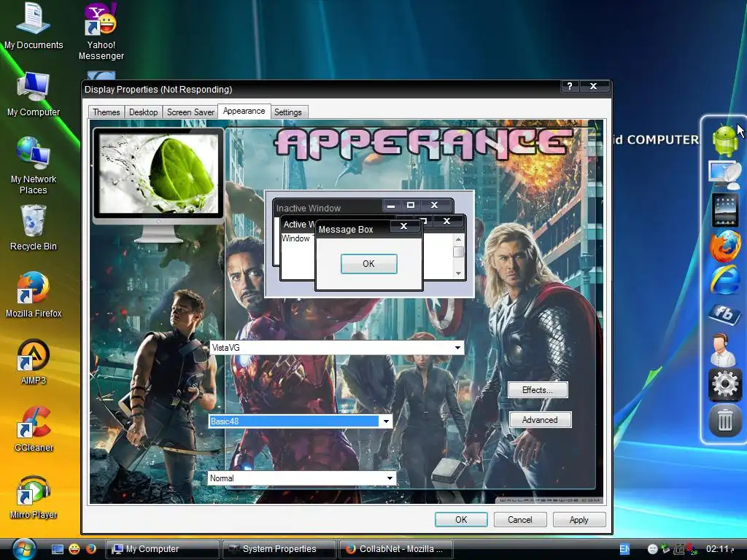Switch to the Settings tab
747x560 pixels.
(288, 112)
